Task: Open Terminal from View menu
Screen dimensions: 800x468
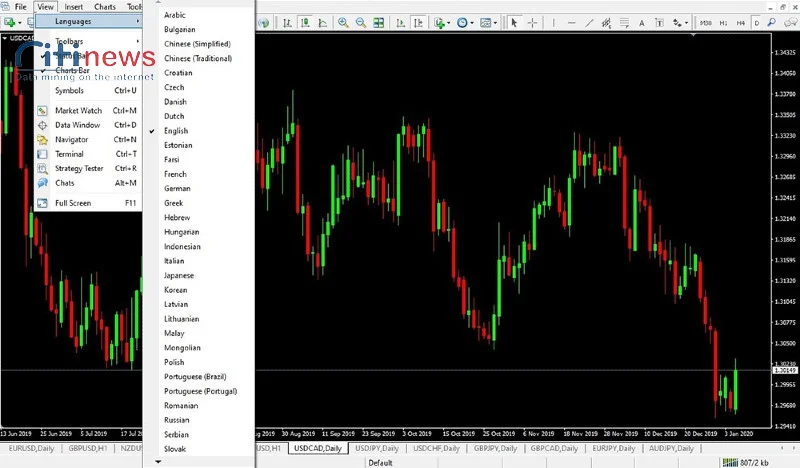Action: coord(88,154)
